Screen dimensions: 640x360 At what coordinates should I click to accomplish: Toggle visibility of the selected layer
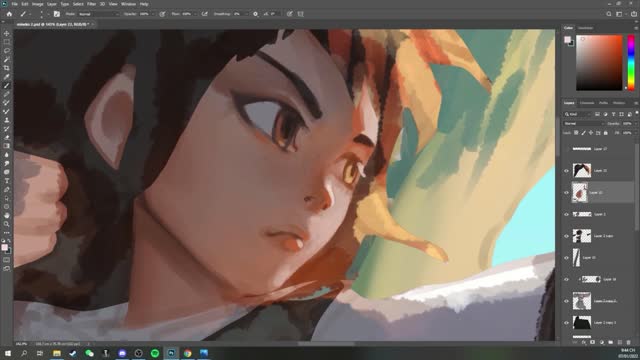pyautogui.click(x=566, y=192)
